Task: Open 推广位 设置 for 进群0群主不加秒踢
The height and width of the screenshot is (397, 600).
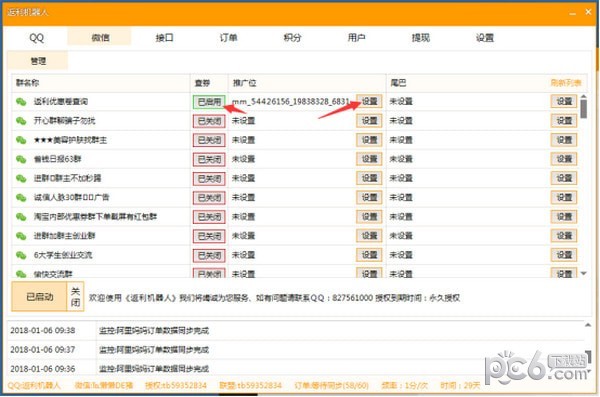Action: click(x=369, y=178)
